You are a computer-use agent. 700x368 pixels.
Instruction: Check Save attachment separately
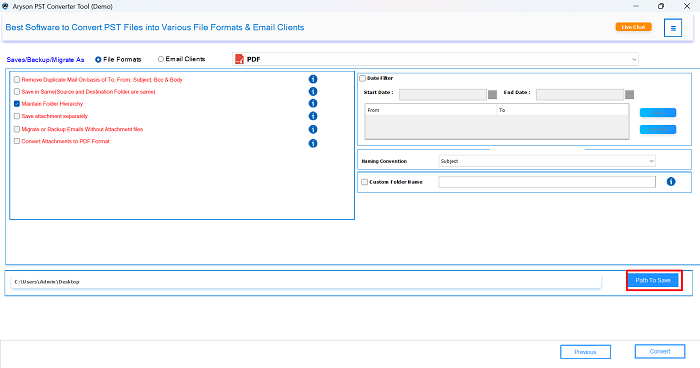pyautogui.click(x=17, y=116)
